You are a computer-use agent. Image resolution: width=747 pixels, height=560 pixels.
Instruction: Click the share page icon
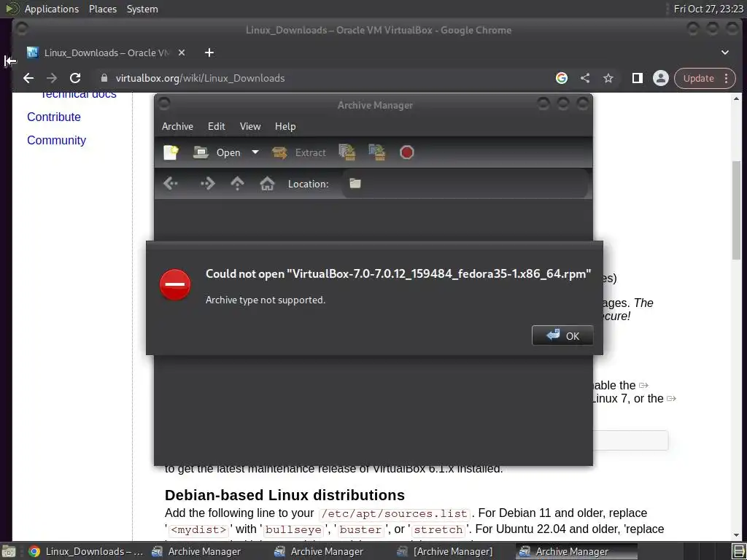pyautogui.click(x=585, y=78)
